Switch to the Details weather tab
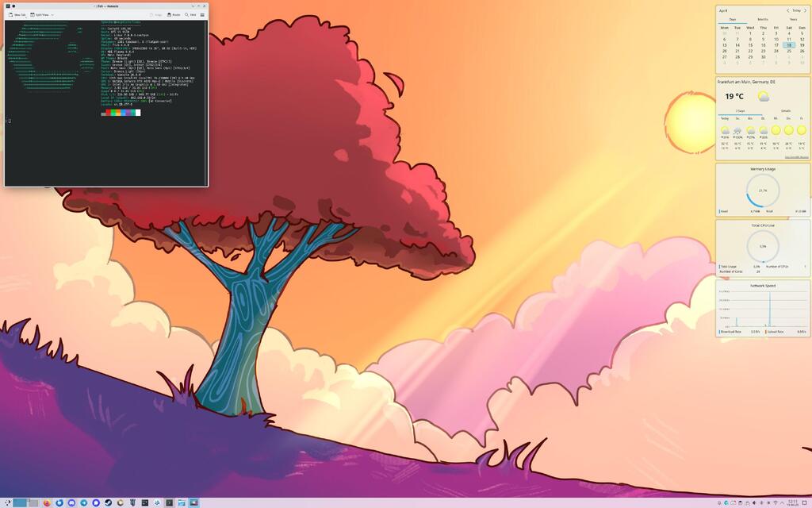This screenshot has width=812, height=508. [x=786, y=111]
